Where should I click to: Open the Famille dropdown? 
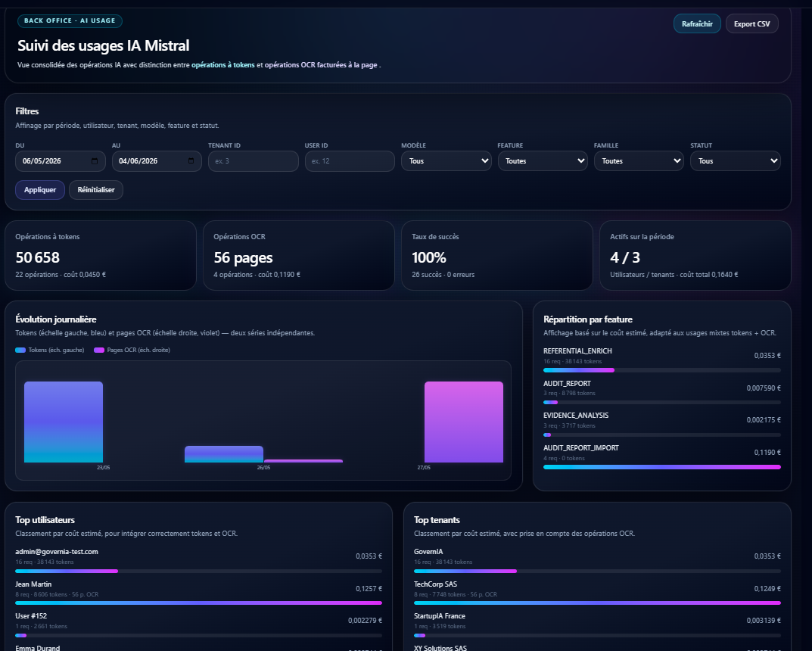pyautogui.click(x=639, y=161)
